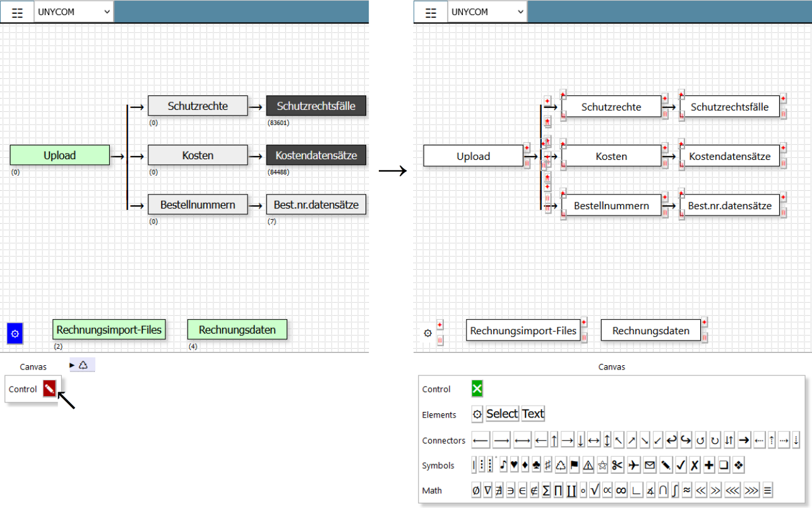Viewport: 812px width, 508px height.
Task: Click the Text element button
Action: coord(533,414)
